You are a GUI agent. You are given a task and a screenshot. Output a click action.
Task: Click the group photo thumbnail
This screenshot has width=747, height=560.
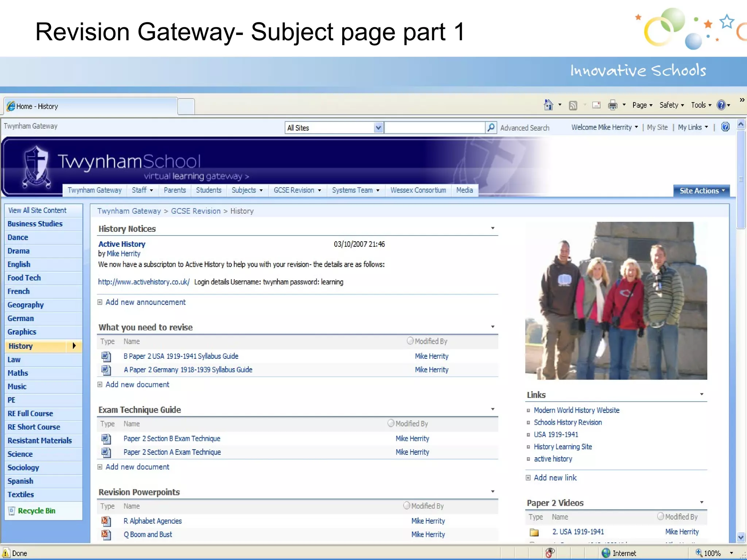pos(616,301)
